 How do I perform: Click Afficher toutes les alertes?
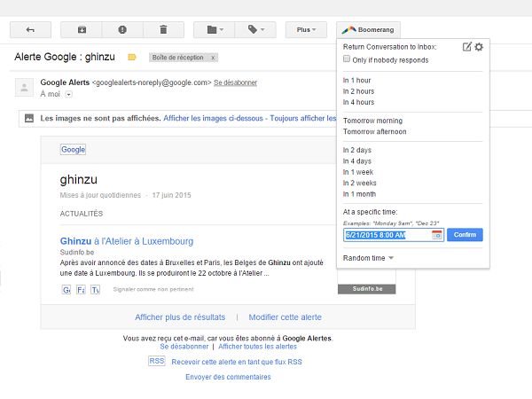[257, 347]
